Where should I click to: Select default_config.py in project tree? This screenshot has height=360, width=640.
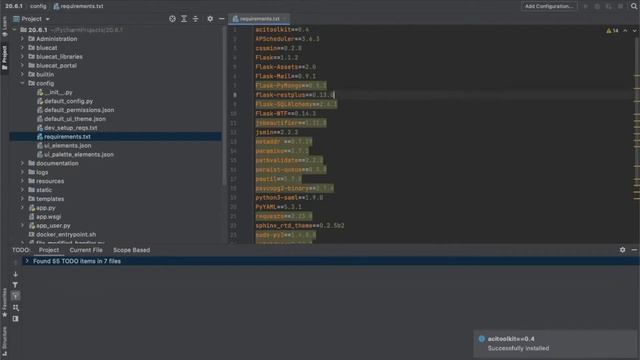click(64, 101)
